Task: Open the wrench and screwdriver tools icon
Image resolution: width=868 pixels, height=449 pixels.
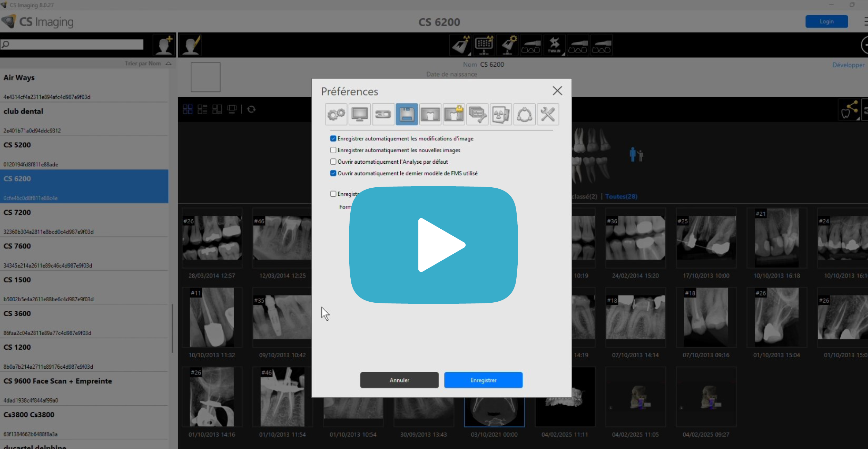Action: tap(548, 114)
